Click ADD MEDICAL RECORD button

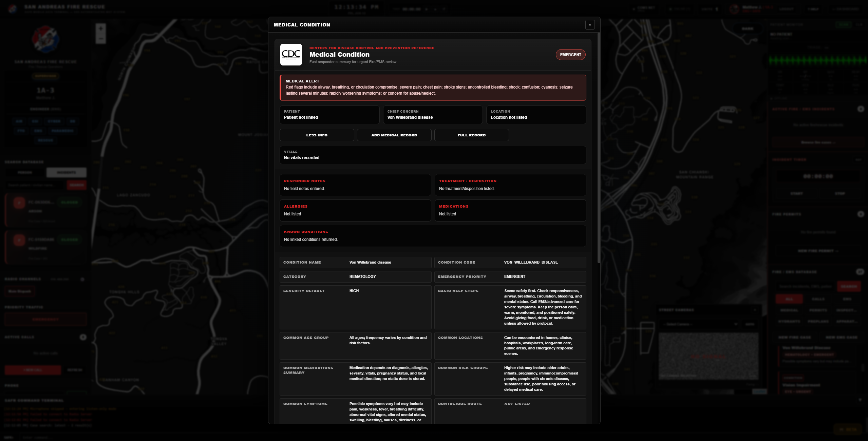pyautogui.click(x=394, y=135)
